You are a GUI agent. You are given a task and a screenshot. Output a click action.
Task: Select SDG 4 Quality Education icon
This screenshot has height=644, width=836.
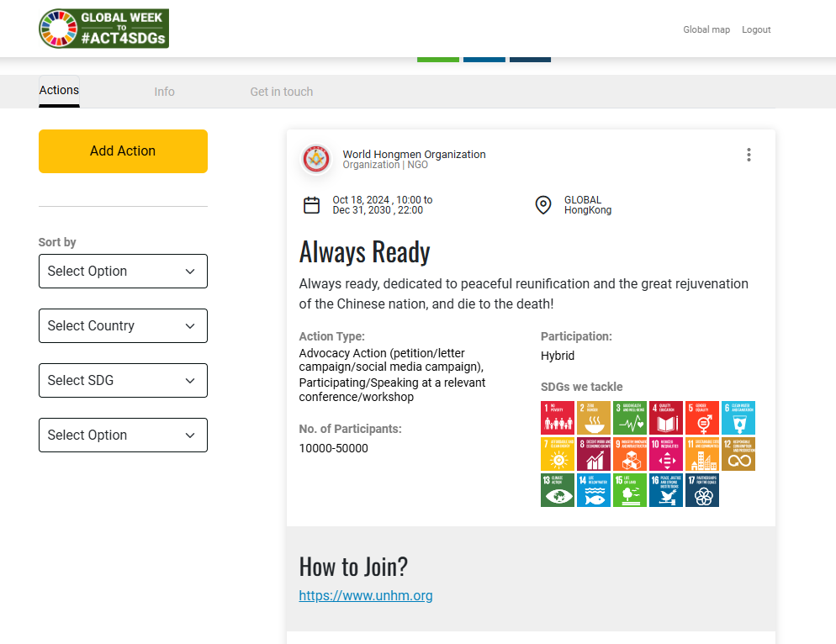point(666,418)
